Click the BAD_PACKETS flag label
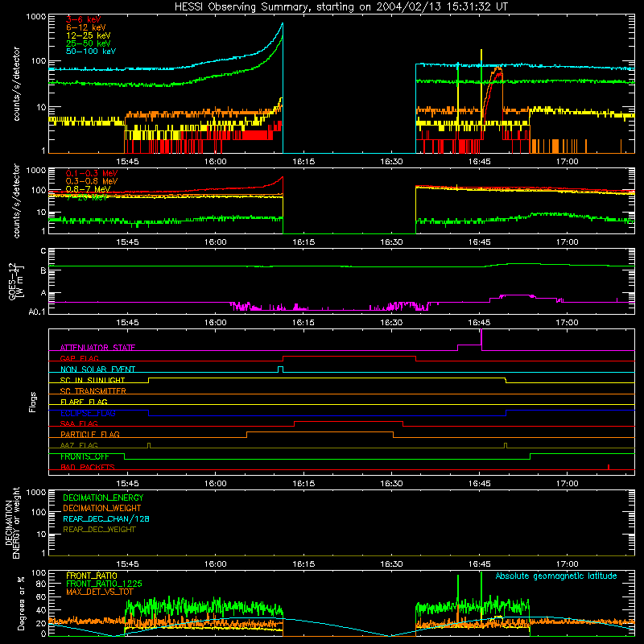This screenshot has width=644, height=644. (88, 467)
